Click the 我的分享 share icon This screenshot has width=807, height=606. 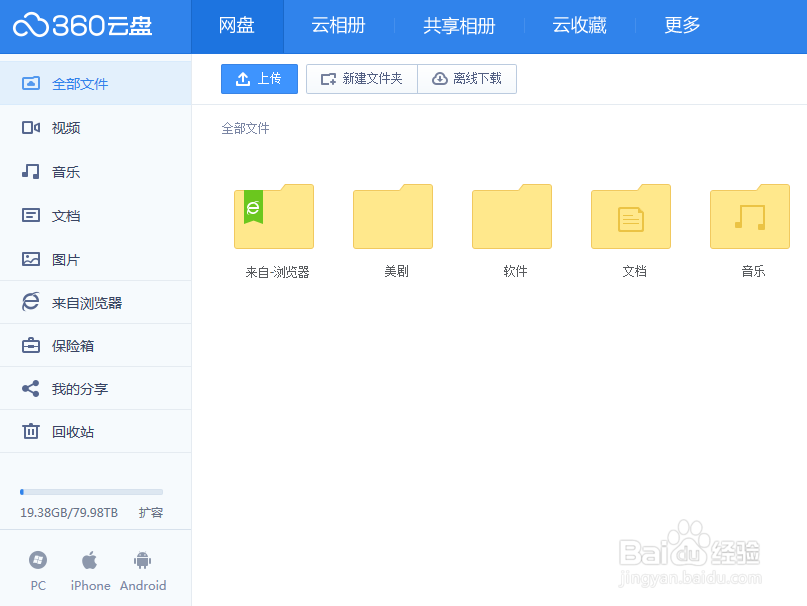[x=31, y=389]
